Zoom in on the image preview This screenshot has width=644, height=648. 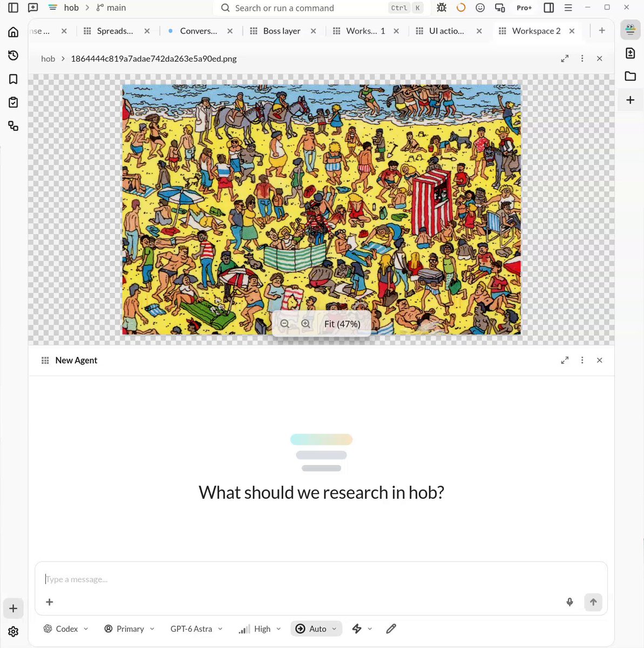(x=306, y=323)
